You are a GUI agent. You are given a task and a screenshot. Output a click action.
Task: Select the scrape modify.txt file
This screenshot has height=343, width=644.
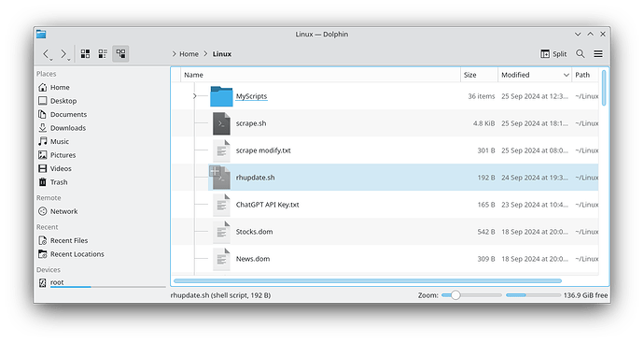coord(263,150)
